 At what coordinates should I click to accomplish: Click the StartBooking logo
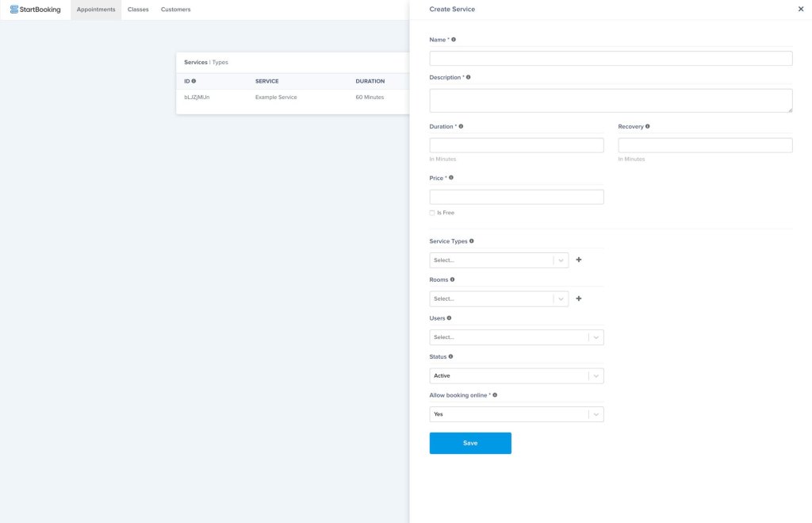click(35, 10)
